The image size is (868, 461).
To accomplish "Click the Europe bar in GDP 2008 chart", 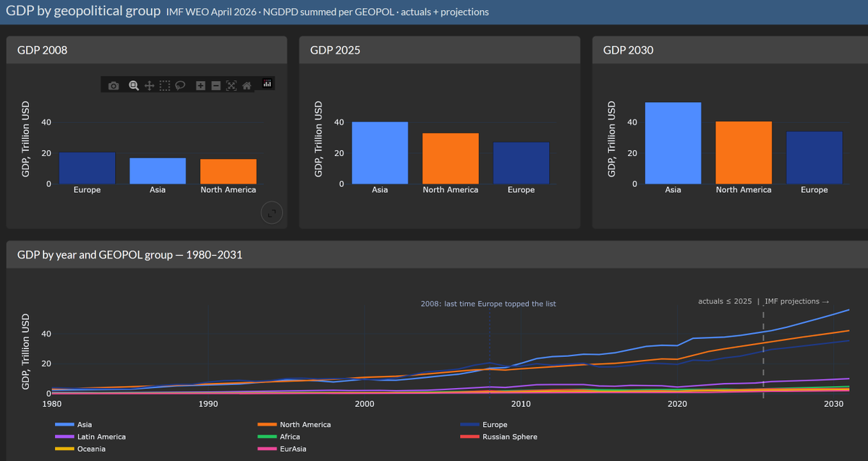I will [x=87, y=168].
